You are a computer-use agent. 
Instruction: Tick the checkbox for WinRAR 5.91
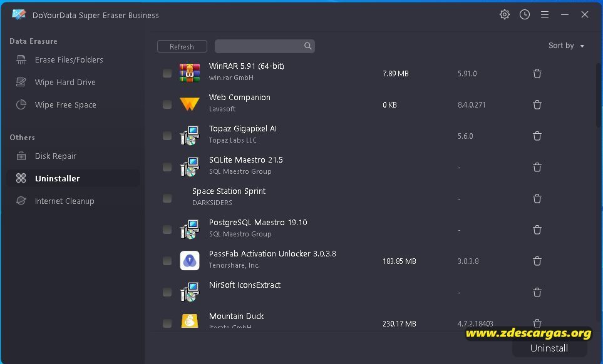point(167,73)
